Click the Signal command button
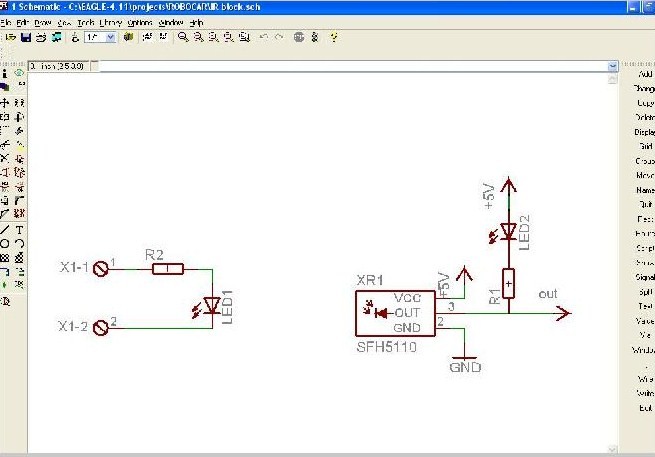Image resolution: width=655 pixels, height=457 pixels. click(644, 277)
